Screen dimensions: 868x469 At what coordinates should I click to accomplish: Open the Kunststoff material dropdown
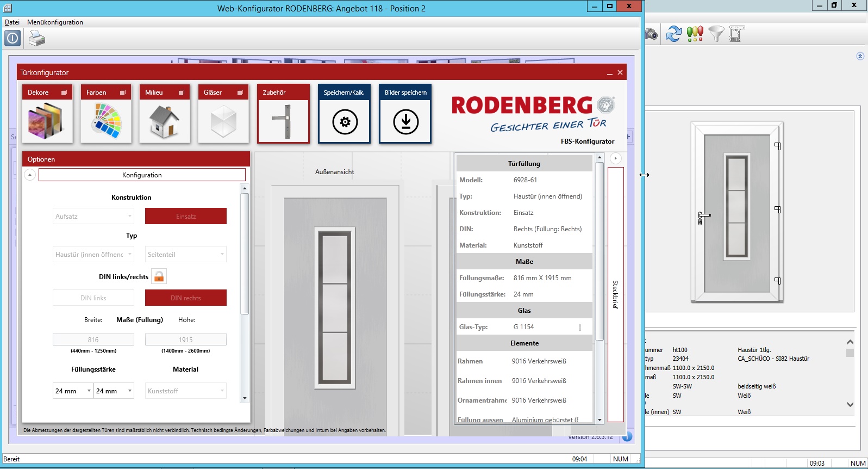coord(186,391)
